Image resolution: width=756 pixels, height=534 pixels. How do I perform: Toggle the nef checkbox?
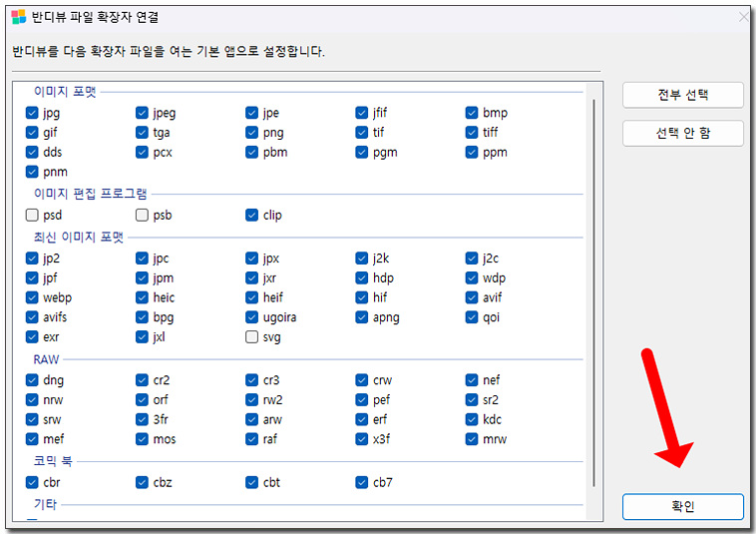(x=472, y=380)
